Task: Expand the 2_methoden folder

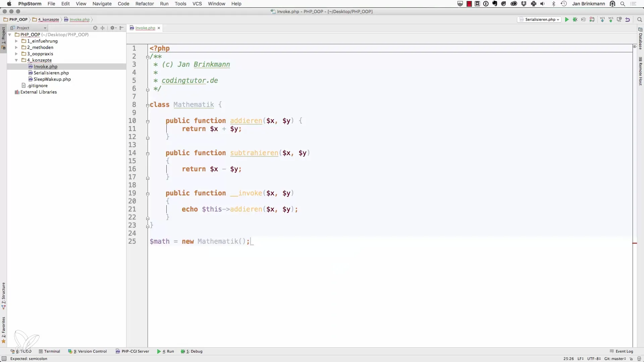Action: [x=16, y=47]
